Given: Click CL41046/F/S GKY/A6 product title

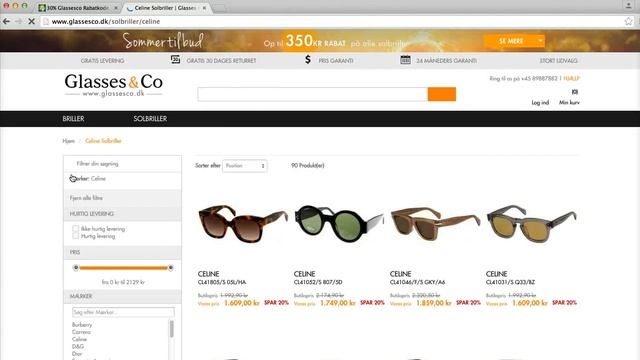Looking at the screenshot, I should pyautogui.click(x=417, y=282).
